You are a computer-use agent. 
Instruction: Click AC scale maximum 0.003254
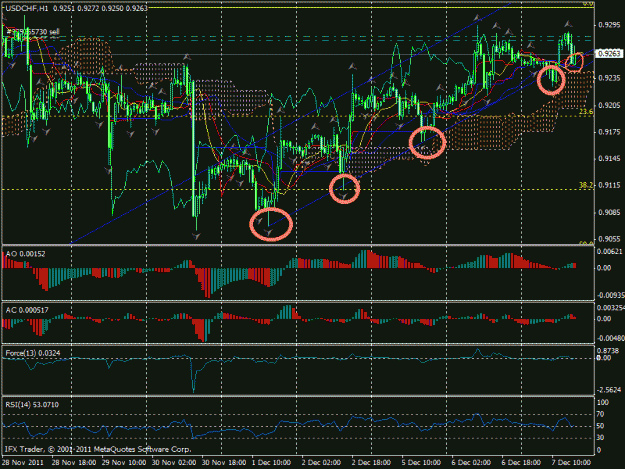pyautogui.click(x=611, y=308)
